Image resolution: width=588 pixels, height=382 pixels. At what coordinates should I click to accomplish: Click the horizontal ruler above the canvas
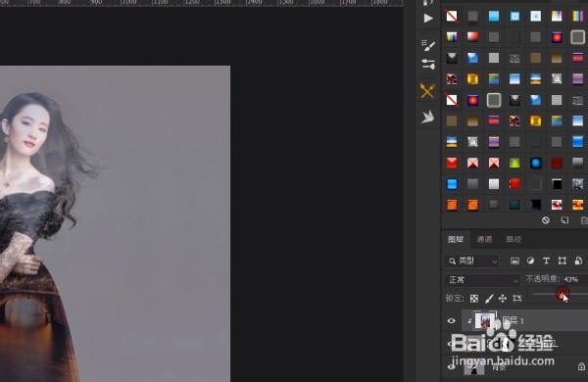coord(201,3)
